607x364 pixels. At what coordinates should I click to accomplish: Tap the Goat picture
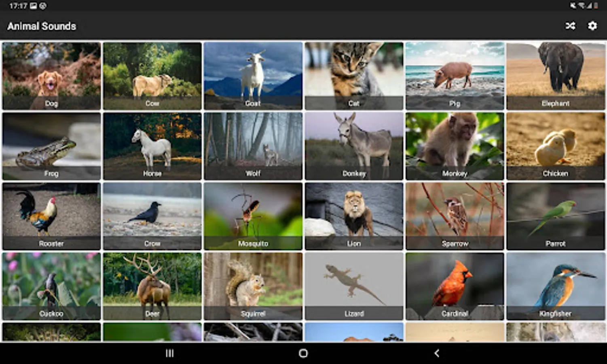click(x=253, y=76)
